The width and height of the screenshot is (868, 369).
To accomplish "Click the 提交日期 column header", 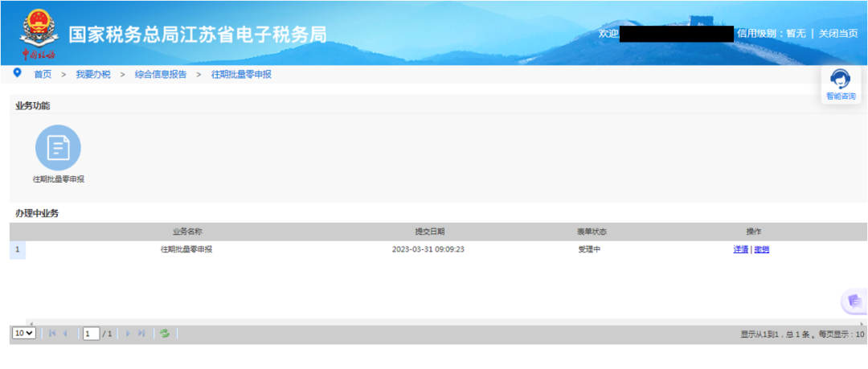I will pos(429,232).
